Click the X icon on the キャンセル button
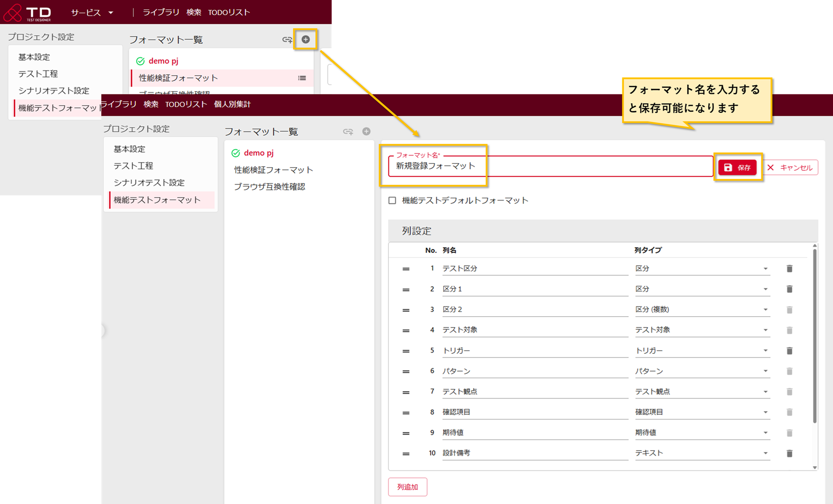This screenshot has width=833, height=504. click(770, 168)
